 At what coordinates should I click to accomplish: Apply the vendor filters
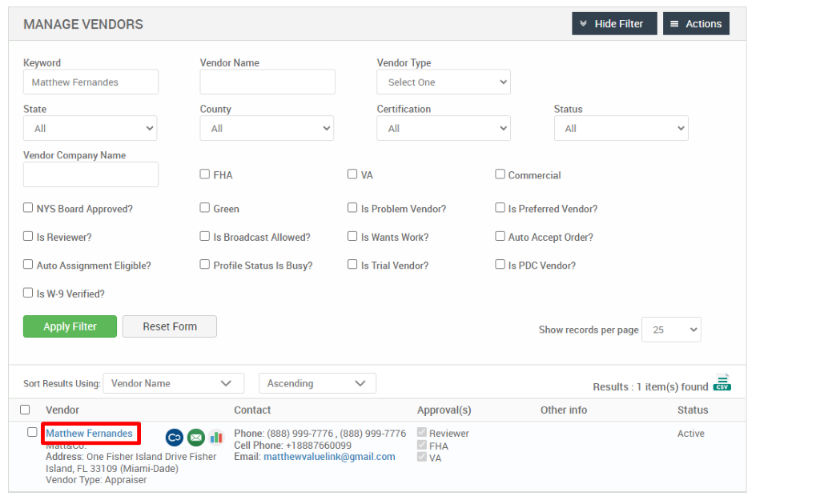point(70,326)
